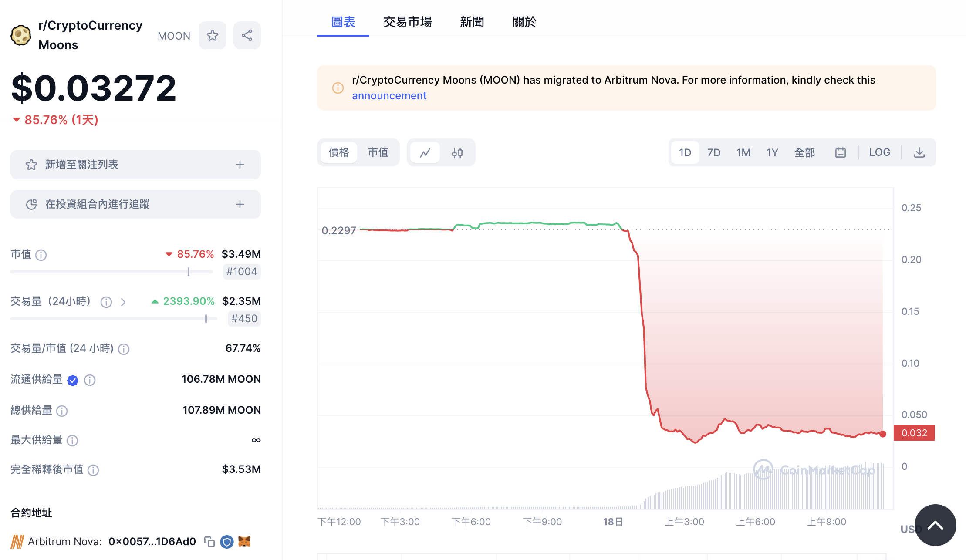Open the 交易市場 tab
966x560 pixels.
click(x=408, y=22)
